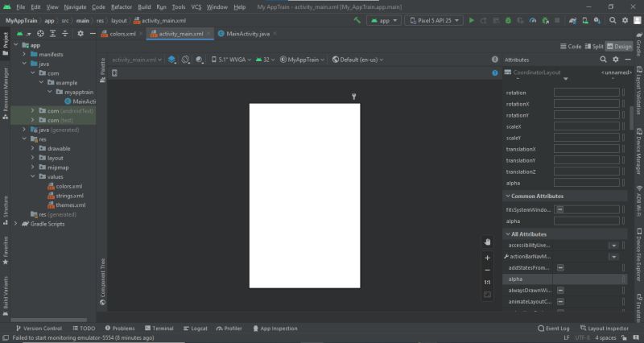Image resolution: width=644 pixels, height=343 pixels.
Task: Switch editor to Code view
Action: (x=571, y=47)
